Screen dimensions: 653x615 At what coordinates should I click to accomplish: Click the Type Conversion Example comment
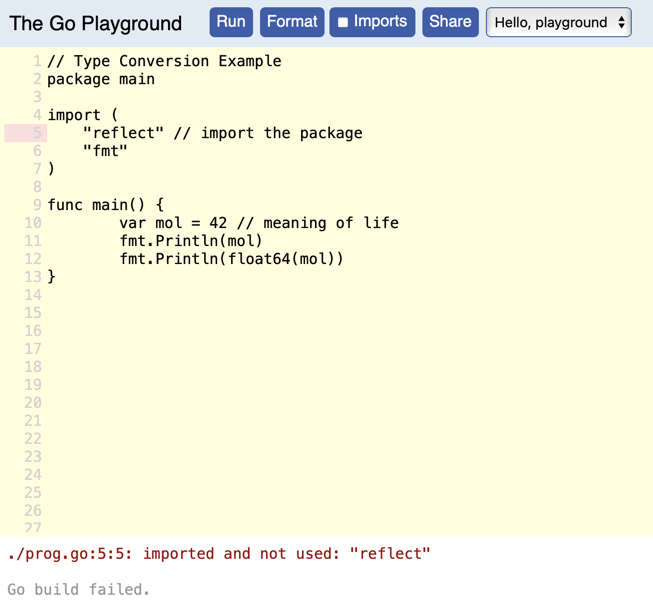(164, 61)
